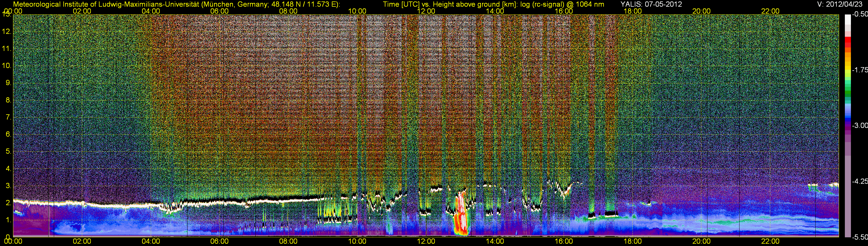Click the 6. km height axis label
The width and height of the screenshot is (868, 246).
(8, 134)
